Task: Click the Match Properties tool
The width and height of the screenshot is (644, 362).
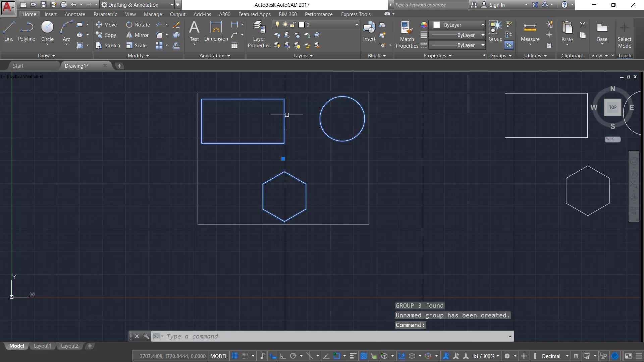Action: 407,34
